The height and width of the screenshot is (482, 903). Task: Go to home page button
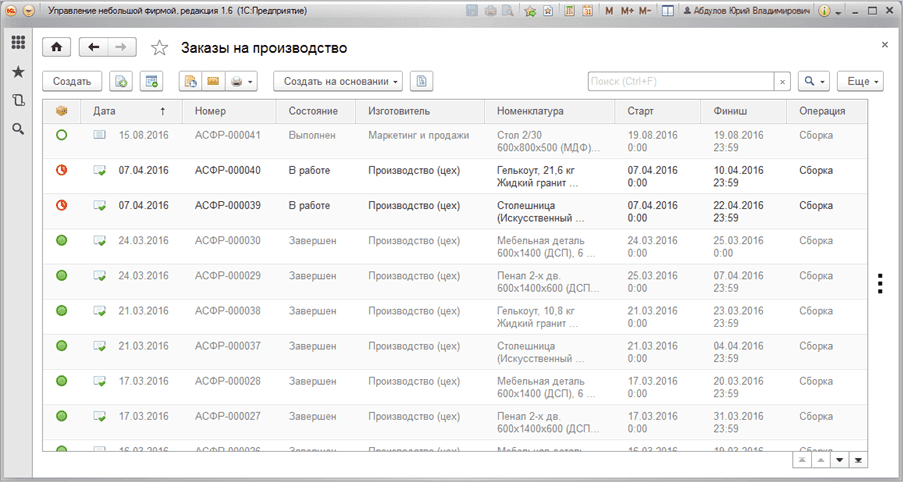pyautogui.click(x=56, y=48)
